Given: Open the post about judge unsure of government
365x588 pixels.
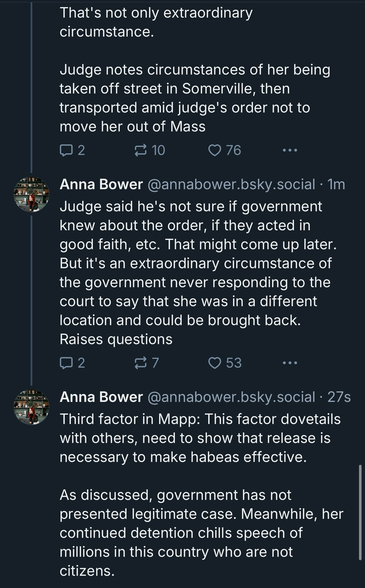Looking at the screenshot, I should (198, 273).
